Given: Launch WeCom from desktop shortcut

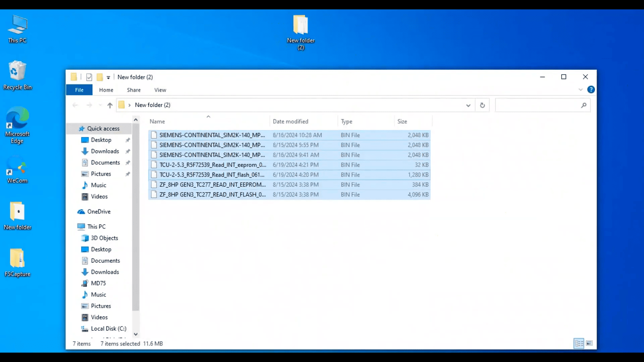Looking at the screenshot, I should tap(17, 169).
